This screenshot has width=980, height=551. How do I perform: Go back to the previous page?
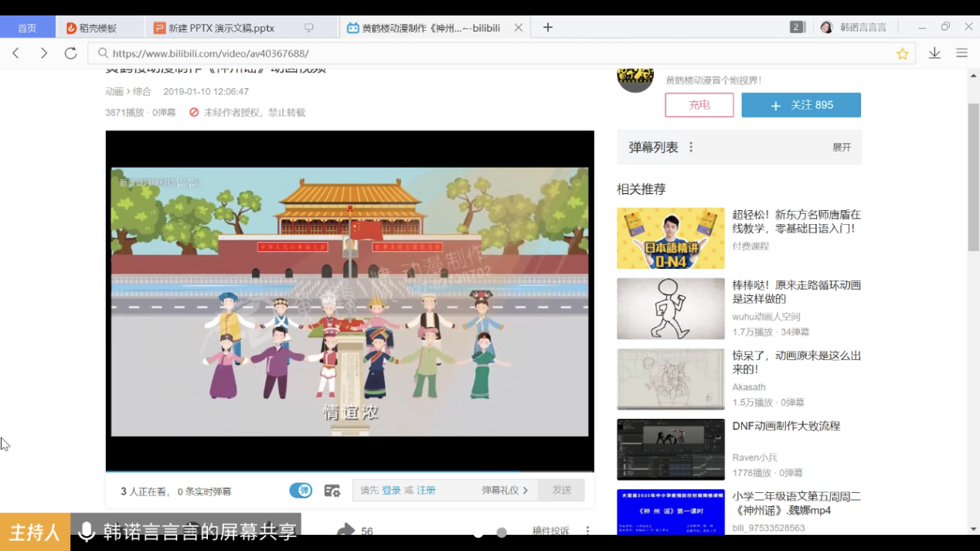tap(16, 53)
